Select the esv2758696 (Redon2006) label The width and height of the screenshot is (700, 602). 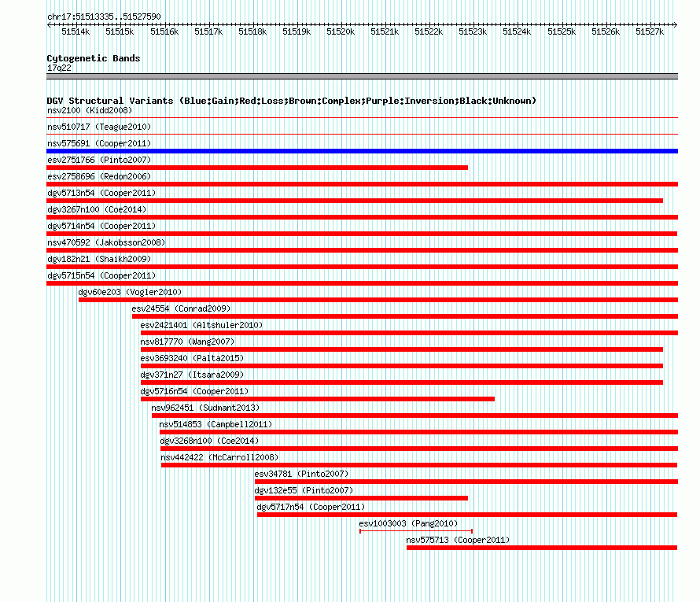99,176
